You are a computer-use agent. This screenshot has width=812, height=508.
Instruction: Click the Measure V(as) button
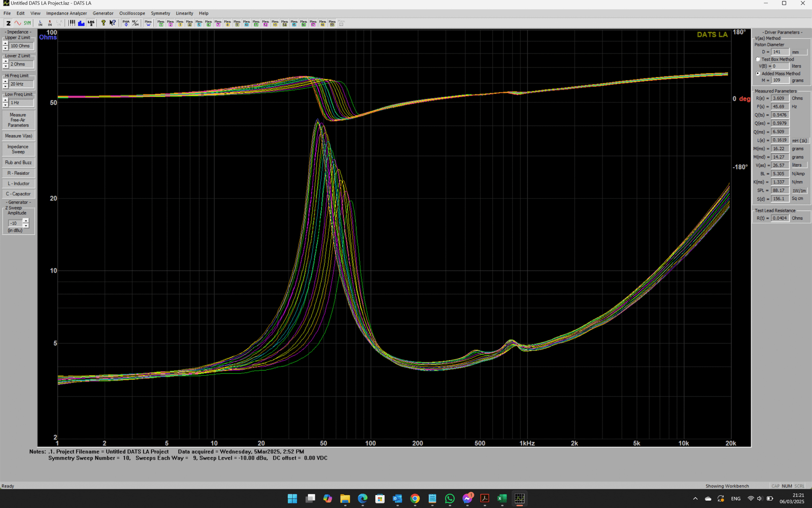pyautogui.click(x=18, y=136)
